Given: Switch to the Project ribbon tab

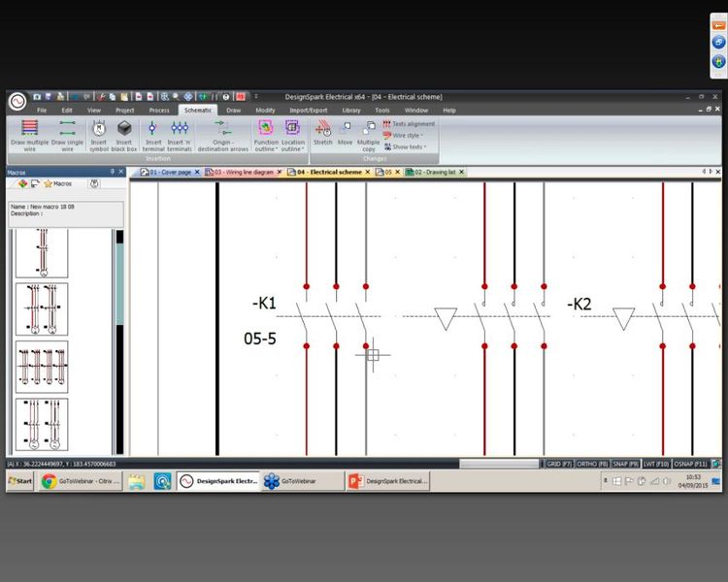Looking at the screenshot, I should (125, 111).
